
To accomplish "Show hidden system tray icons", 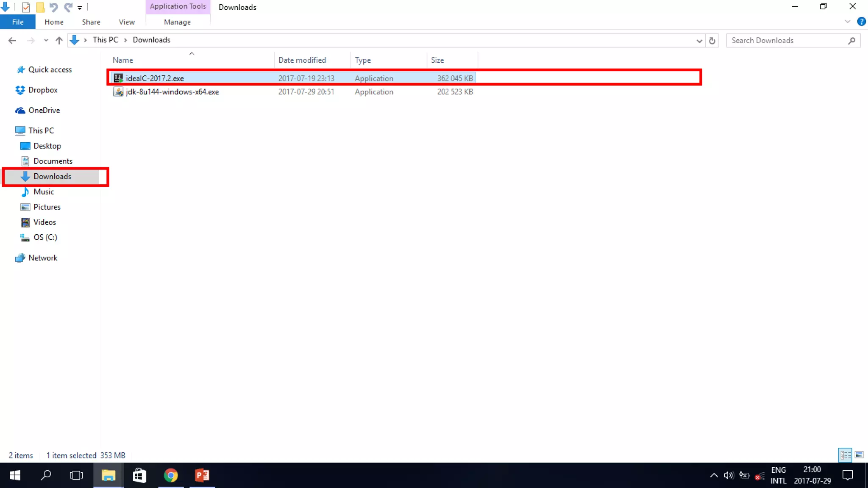I will [x=714, y=475].
